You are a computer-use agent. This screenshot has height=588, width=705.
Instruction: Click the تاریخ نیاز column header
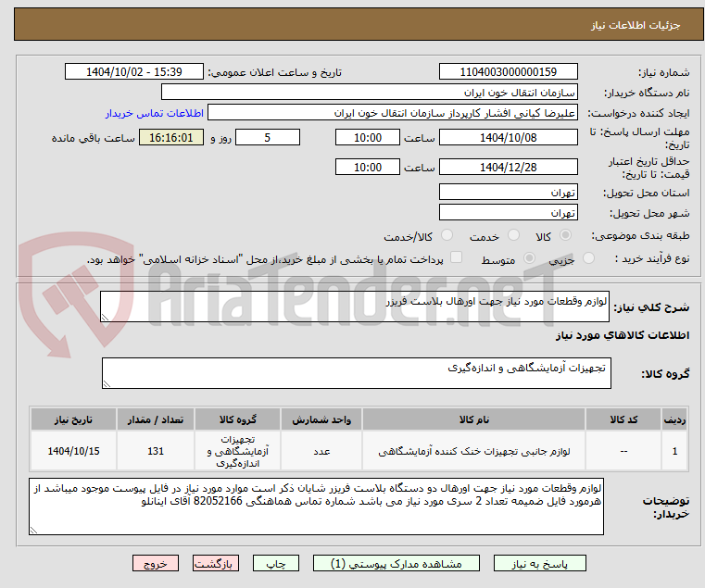tap(73, 419)
